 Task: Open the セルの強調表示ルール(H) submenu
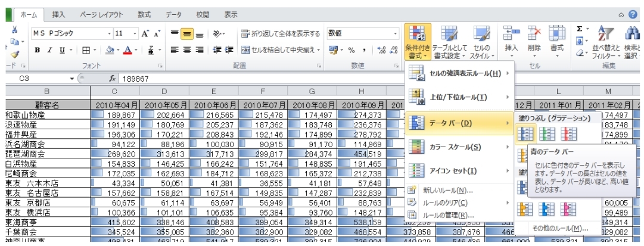(459, 73)
